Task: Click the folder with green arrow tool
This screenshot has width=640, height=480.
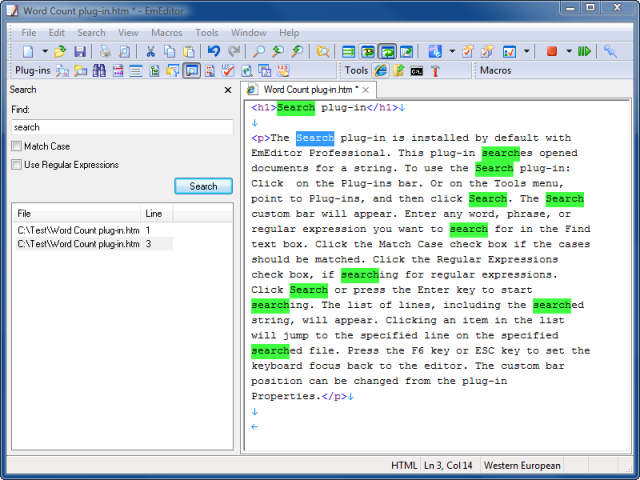Action: point(398,71)
